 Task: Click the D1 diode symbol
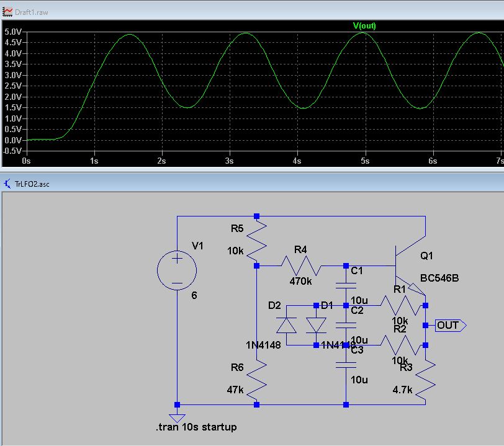tap(317, 326)
